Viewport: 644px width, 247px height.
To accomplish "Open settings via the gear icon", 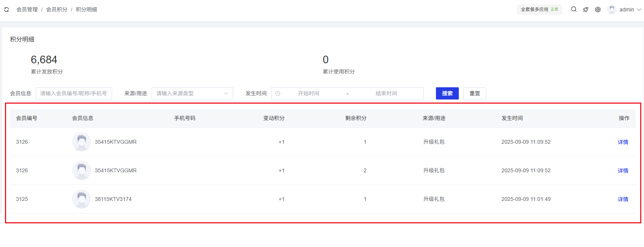I will click(598, 10).
